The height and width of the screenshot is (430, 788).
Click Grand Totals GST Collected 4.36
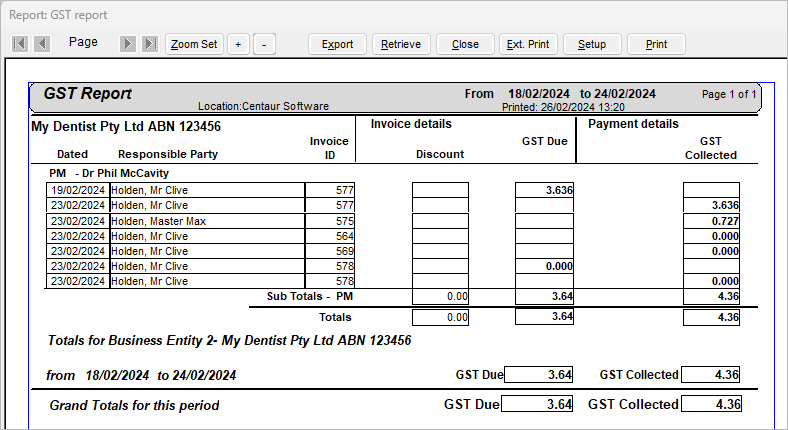point(711,404)
